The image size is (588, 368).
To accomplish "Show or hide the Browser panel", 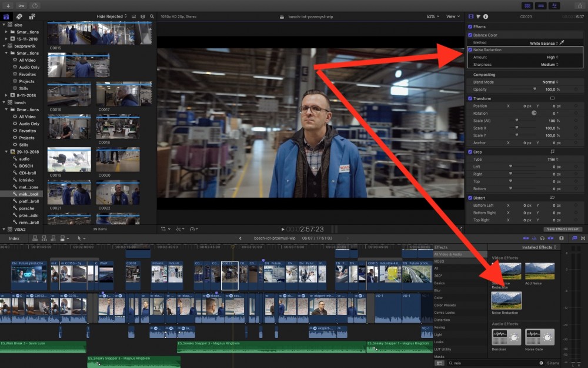I will (x=527, y=6).
